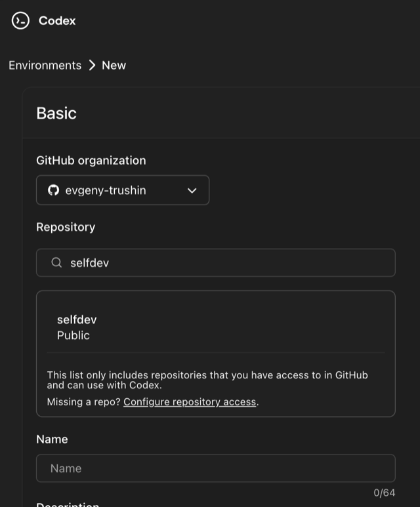Open the GitHub organization dropdown
This screenshot has height=507, width=420.
tap(123, 190)
